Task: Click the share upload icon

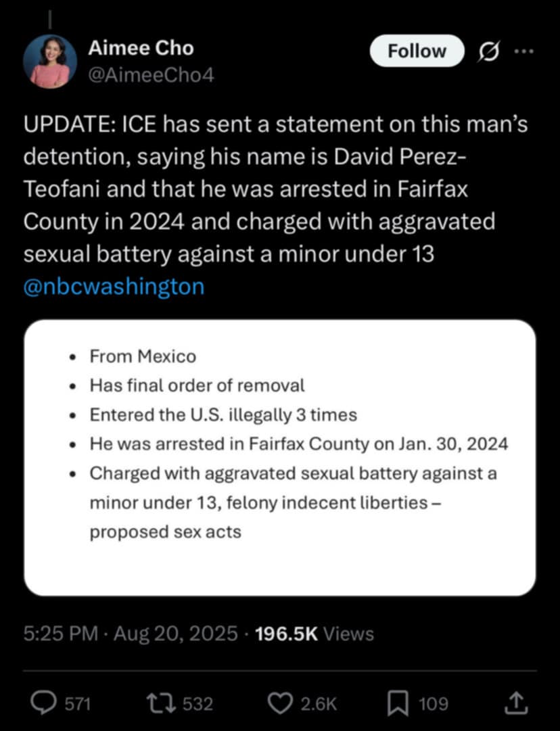Action: pos(516,703)
